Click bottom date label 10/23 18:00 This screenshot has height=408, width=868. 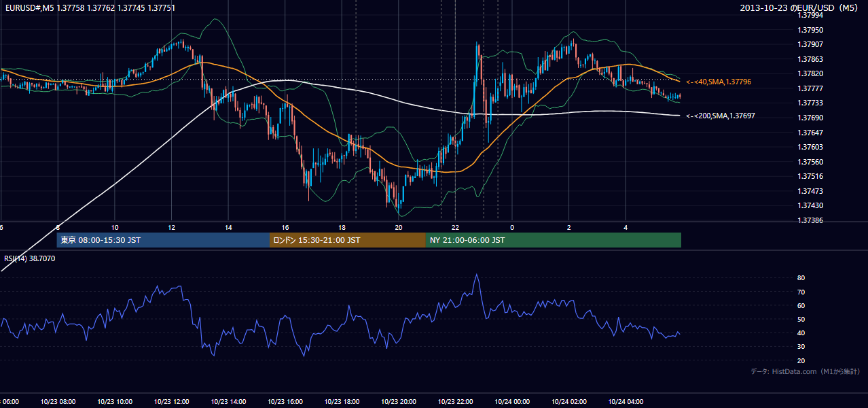click(x=342, y=402)
